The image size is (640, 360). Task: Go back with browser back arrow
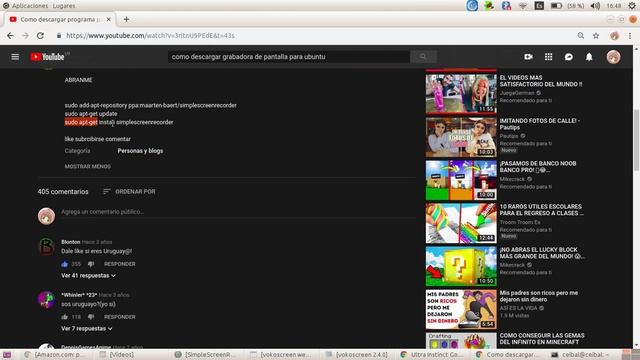pos(10,36)
